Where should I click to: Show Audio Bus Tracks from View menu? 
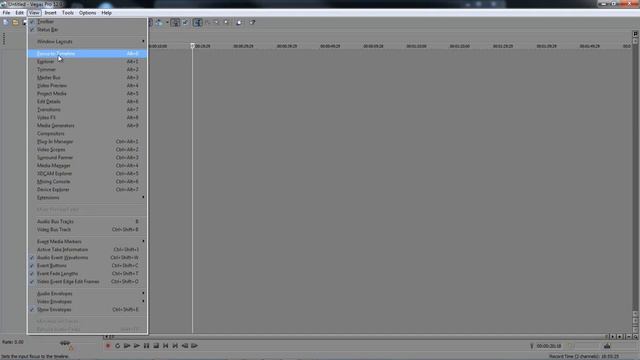[87, 222]
